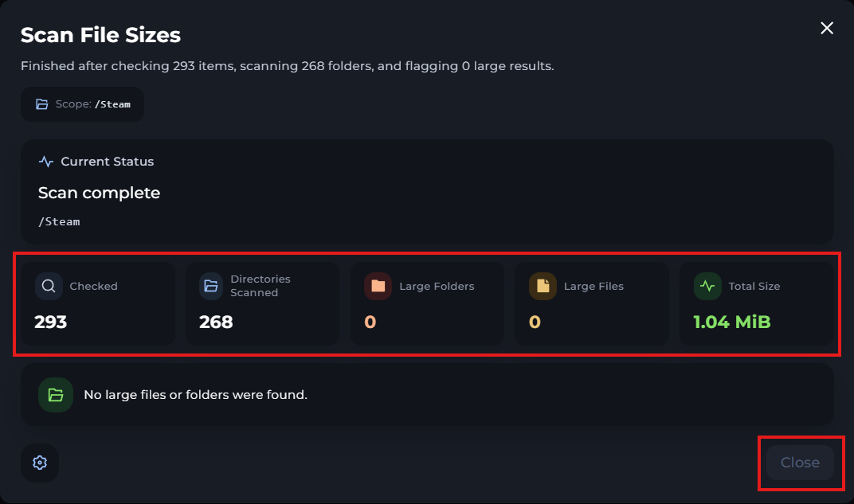Click the yellow Large Files document icon

(x=543, y=286)
